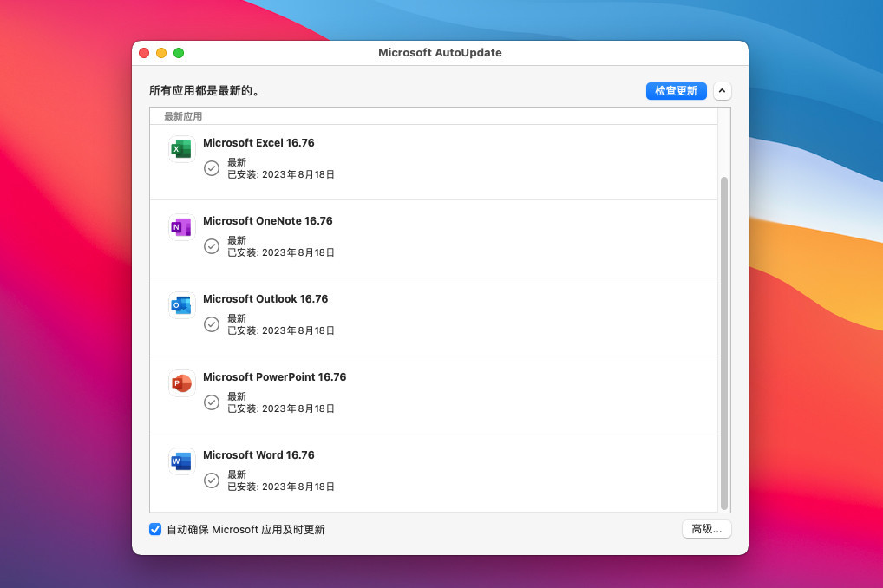Screen dimensions: 883x588
Task: Minimize the AutoUpdate window with yellow button
Action: coord(161,53)
